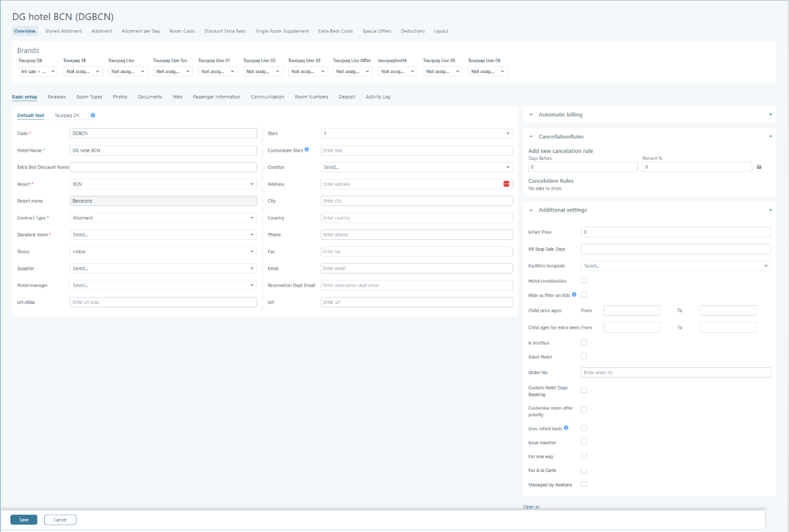The image size is (789, 532).
Task: Enable the Issue voucher checkbox
Action: (583, 442)
